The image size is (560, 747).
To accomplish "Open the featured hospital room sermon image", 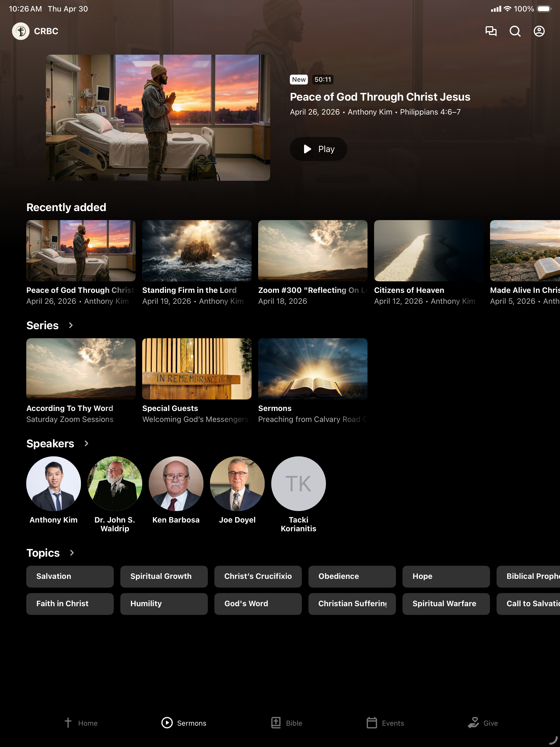I will pos(158,118).
